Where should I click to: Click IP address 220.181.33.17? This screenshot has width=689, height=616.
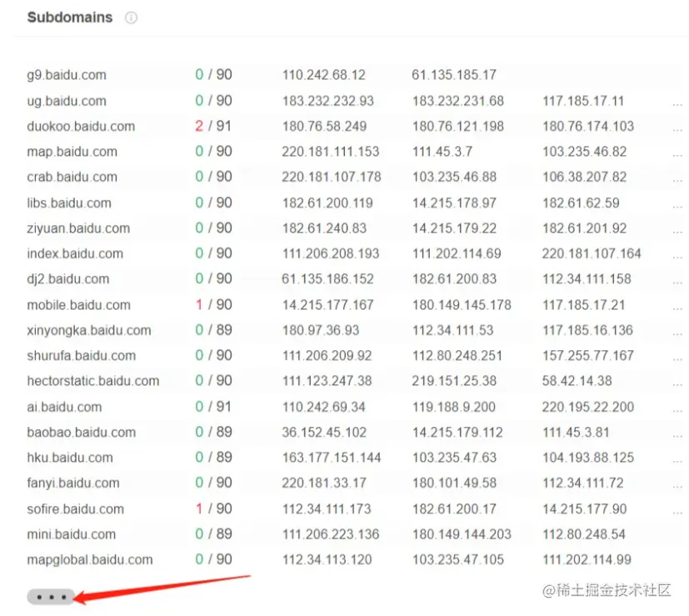(x=324, y=483)
